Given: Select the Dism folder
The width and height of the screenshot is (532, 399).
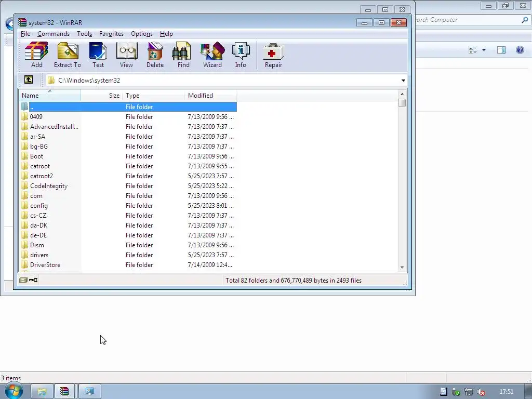Looking at the screenshot, I should click(x=128, y=245).
